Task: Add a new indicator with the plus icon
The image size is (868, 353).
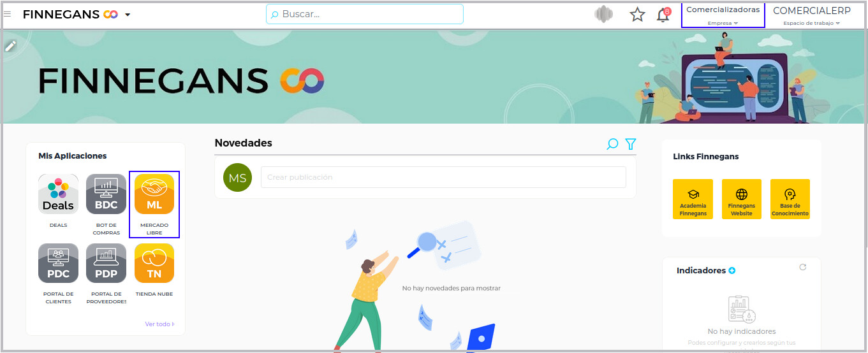Action: click(x=732, y=271)
